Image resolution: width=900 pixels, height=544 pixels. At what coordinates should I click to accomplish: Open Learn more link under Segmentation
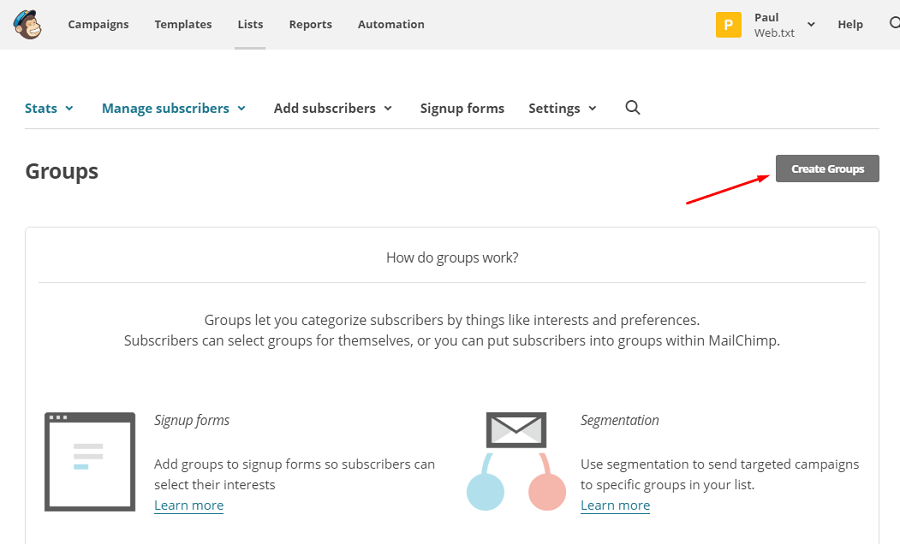[615, 505]
